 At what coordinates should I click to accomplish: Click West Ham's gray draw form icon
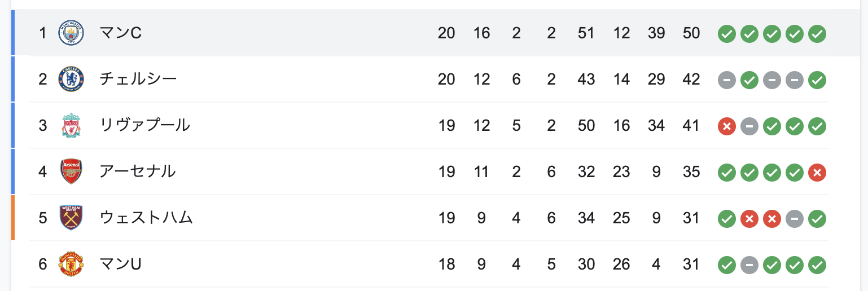pyautogui.click(x=795, y=218)
